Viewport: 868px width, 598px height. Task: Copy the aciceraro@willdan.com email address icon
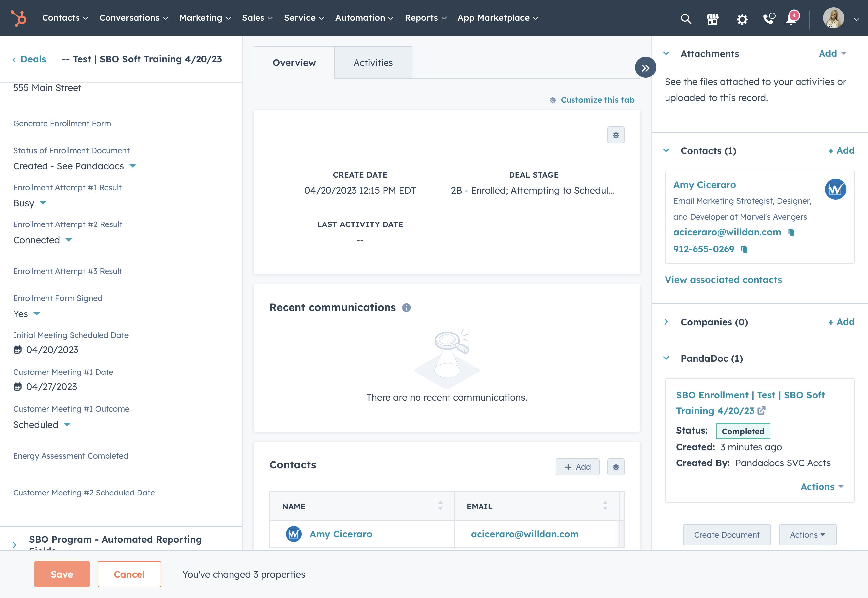click(791, 232)
